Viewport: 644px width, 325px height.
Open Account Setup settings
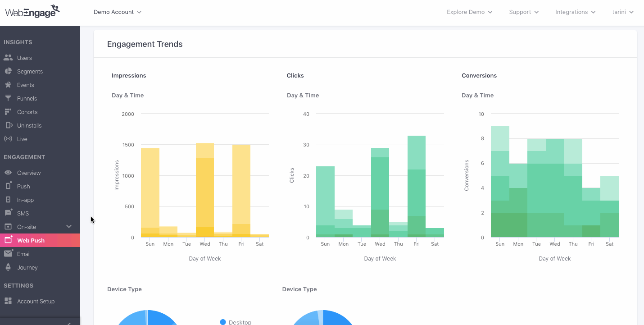tap(36, 301)
